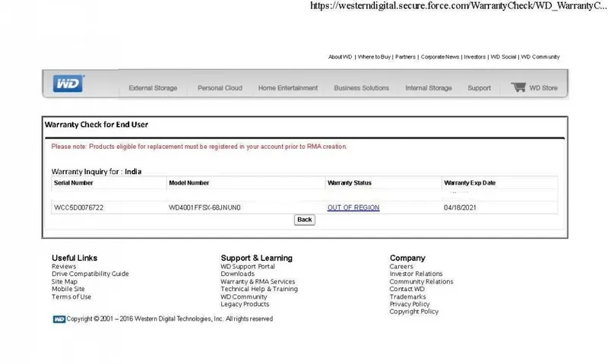This screenshot has height=364, width=608.
Task: Open Support in the navigation bar
Action: tap(479, 88)
